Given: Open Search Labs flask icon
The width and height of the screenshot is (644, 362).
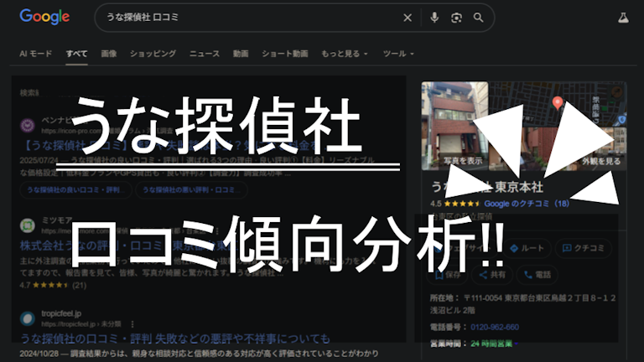Looking at the screenshot, I should click(x=623, y=18).
